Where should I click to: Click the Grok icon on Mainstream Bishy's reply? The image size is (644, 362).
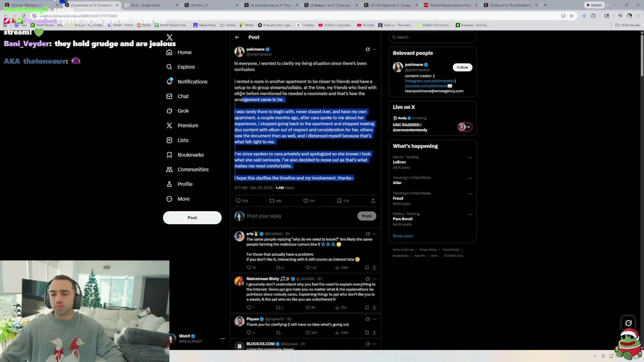click(x=367, y=279)
